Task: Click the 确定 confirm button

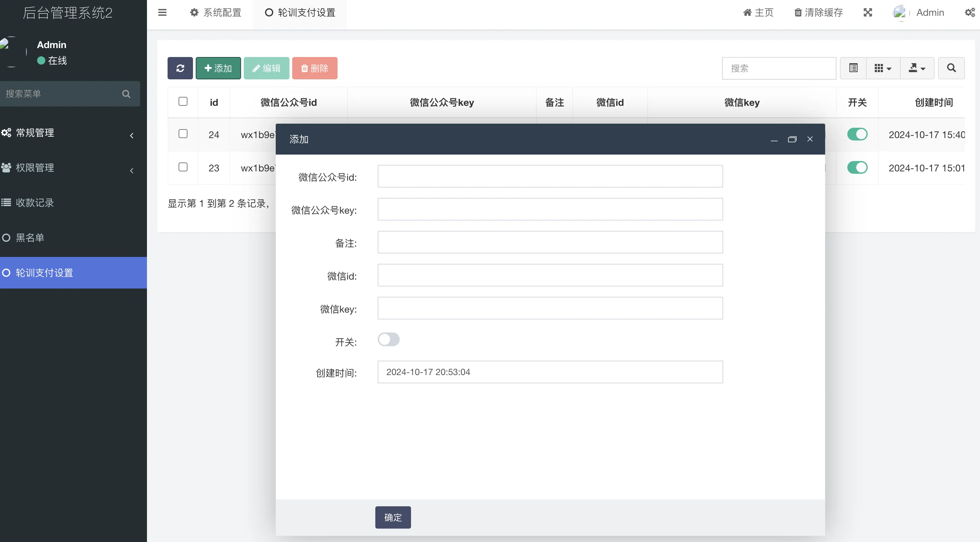Action: 392,517
